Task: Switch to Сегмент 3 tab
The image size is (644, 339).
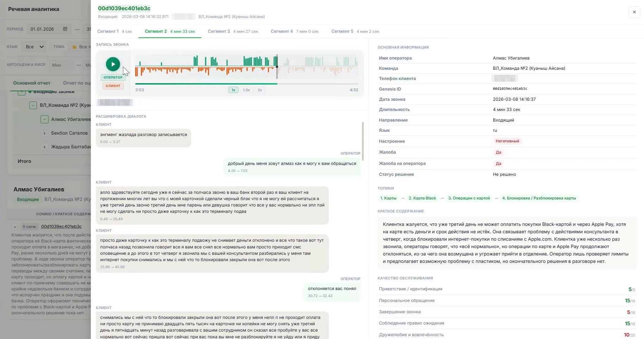Action: 233,31
